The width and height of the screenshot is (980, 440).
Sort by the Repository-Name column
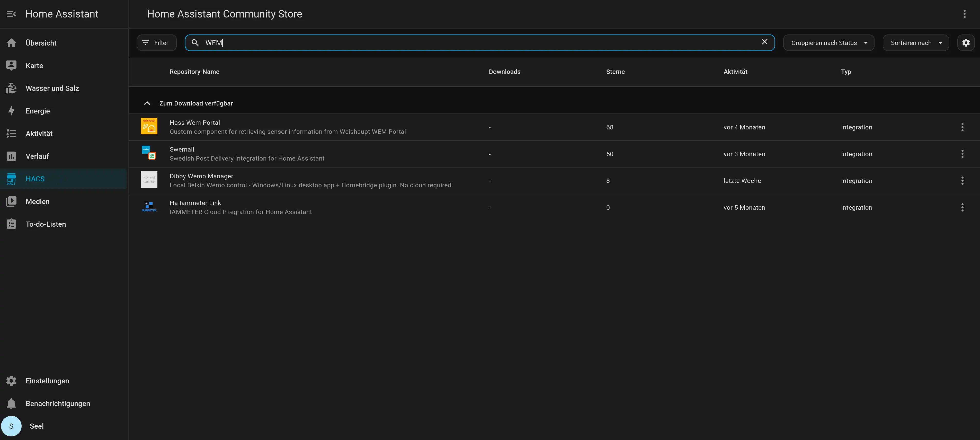click(194, 72)
